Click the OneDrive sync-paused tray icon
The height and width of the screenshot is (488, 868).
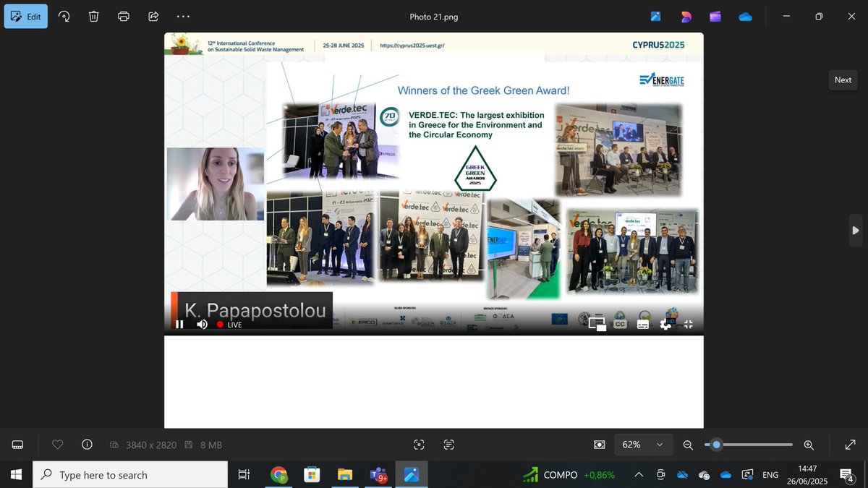point(682,475)
